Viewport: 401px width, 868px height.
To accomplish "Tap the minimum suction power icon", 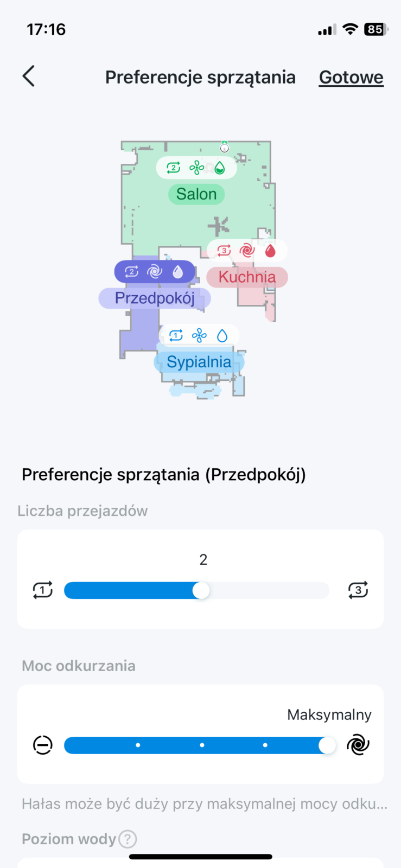I will [43, 745].
